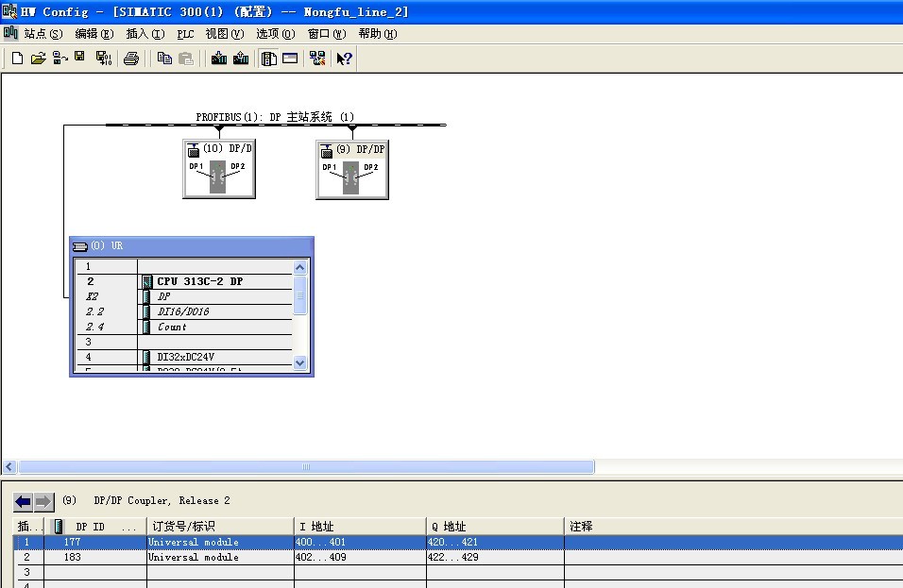Click the DP/DP Coupler, Release 2 label
The height and width of the screenshot is (588, 903).
(162, 500)
